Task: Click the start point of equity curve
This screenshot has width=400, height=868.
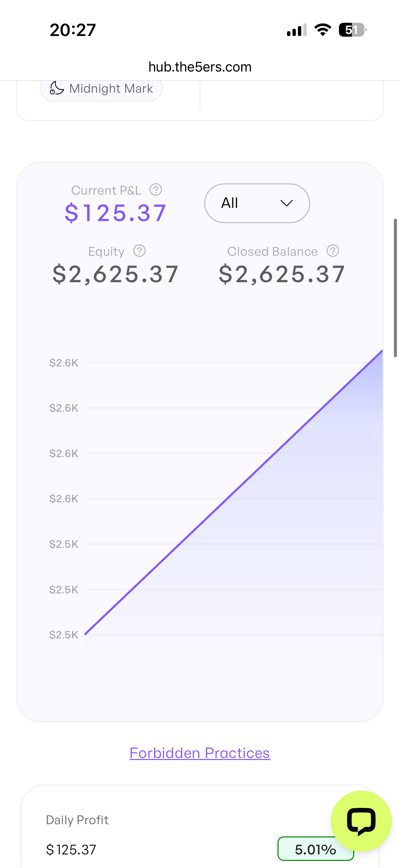Action: (x=85, y=634)
